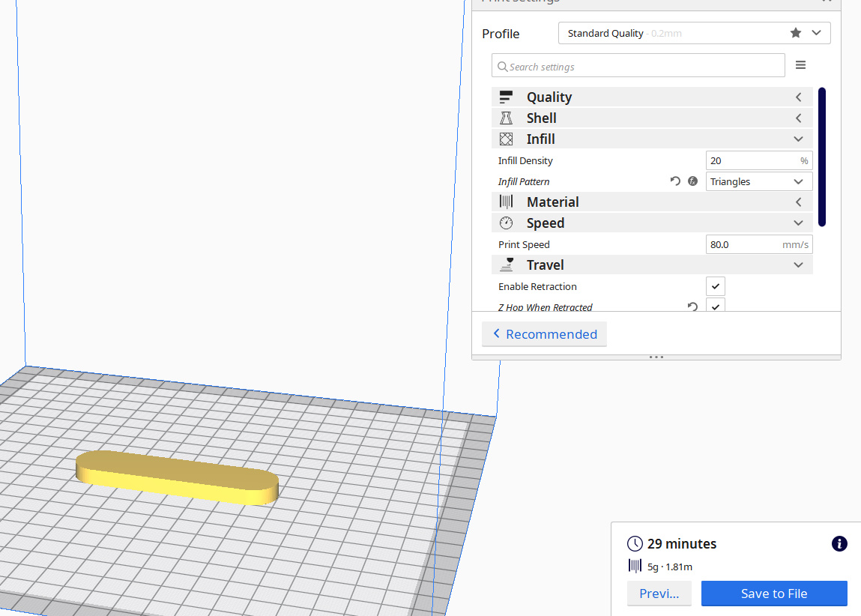Screen dimensions: 861x616
Task: Click the search magnifier icon
Action: click(x=502, y=67)
